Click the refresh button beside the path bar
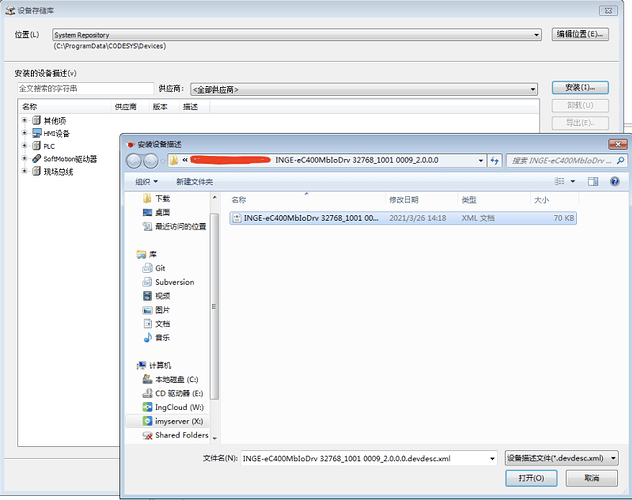Screen dimensions: 632x500 (495, 161)
